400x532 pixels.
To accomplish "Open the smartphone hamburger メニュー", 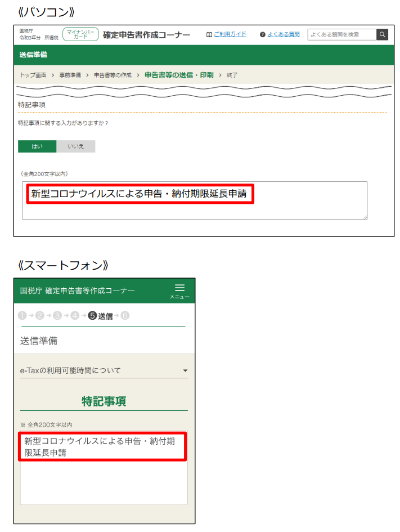I will tap(179, 291).
